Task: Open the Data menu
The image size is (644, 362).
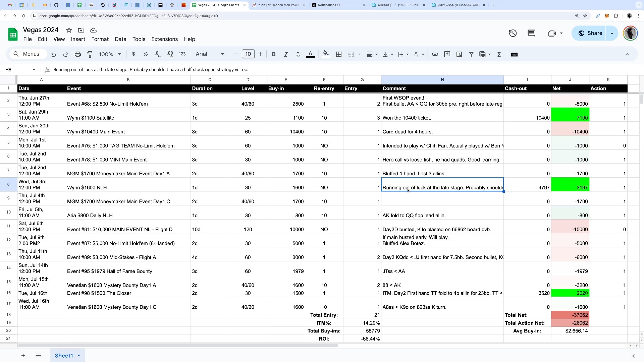Action: click(x=120, y=39)
